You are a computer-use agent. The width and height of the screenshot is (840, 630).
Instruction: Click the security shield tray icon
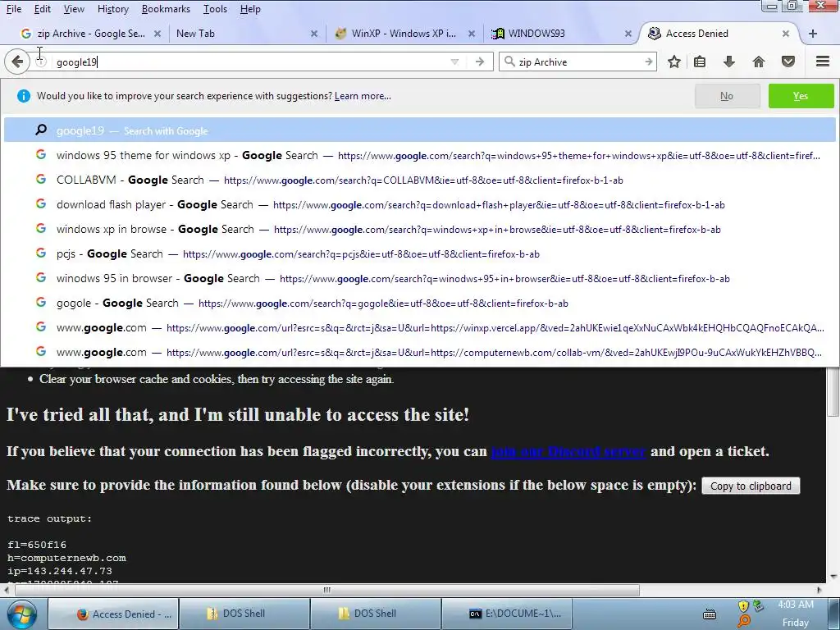(x=743, y=606)
